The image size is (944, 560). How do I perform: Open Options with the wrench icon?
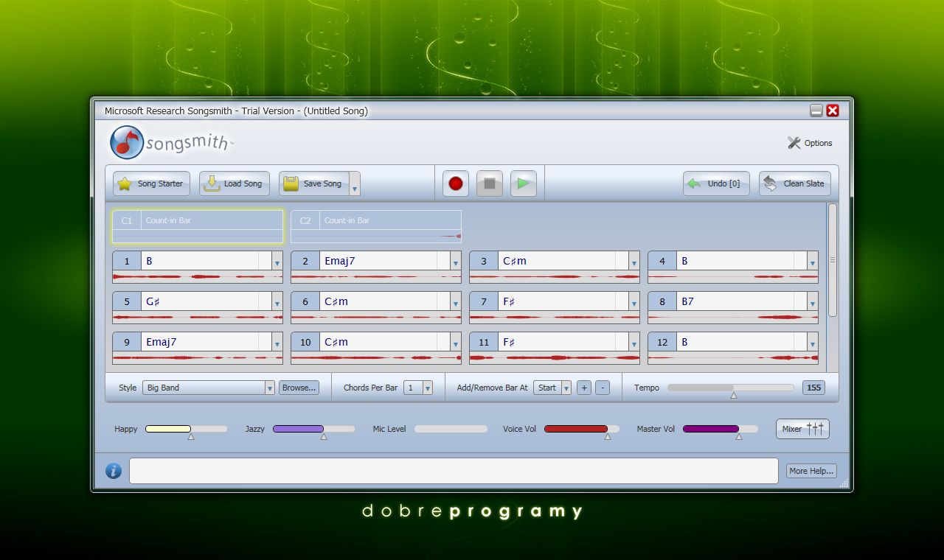click(810, 143)
